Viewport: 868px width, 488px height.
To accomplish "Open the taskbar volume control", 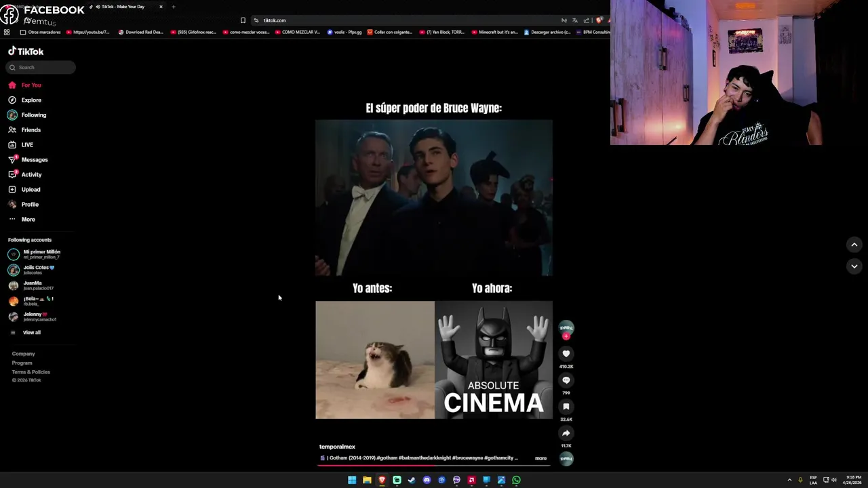I will point(834,480).
